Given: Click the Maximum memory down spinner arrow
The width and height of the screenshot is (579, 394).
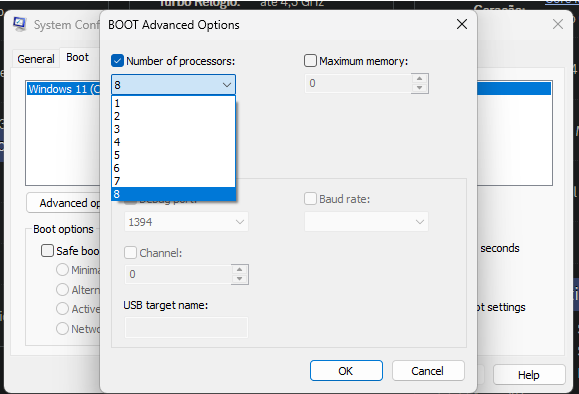Looking at the screenshot, I should tap(419, 88).
